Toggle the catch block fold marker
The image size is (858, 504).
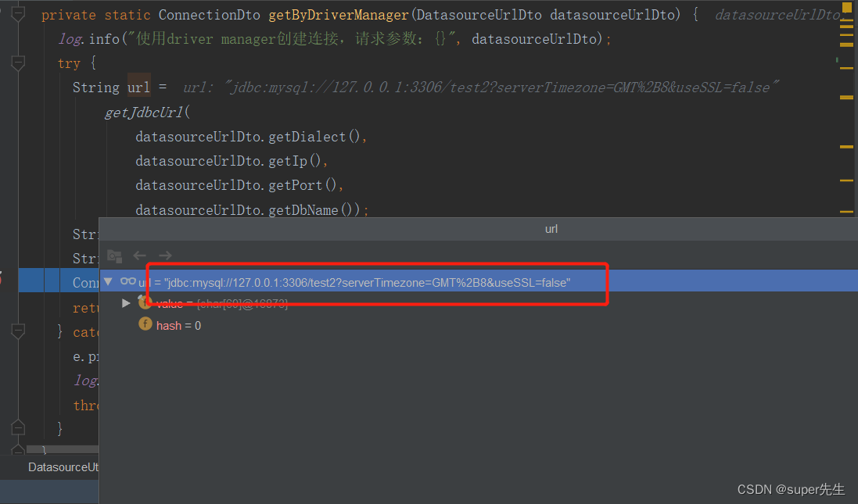click(18, 331)
